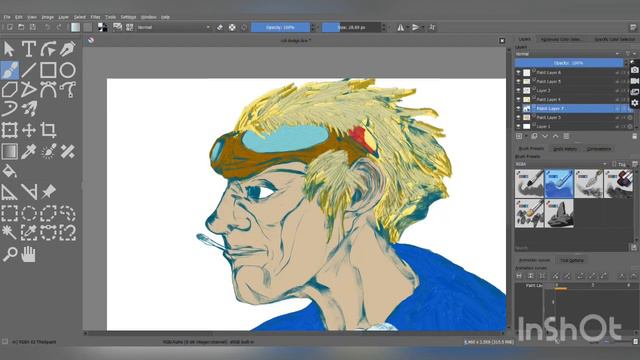
Task: Open the brush preset tag dropdown
Action: [560, 164]
